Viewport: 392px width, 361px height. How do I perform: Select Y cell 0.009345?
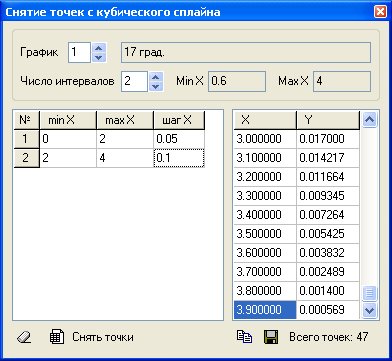(x=328, y=196)
